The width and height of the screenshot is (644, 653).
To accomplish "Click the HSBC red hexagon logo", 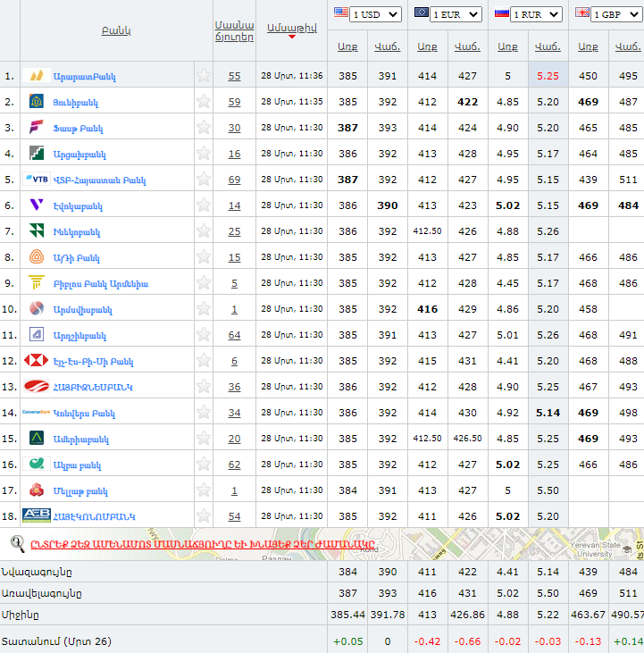I will 37,360.
